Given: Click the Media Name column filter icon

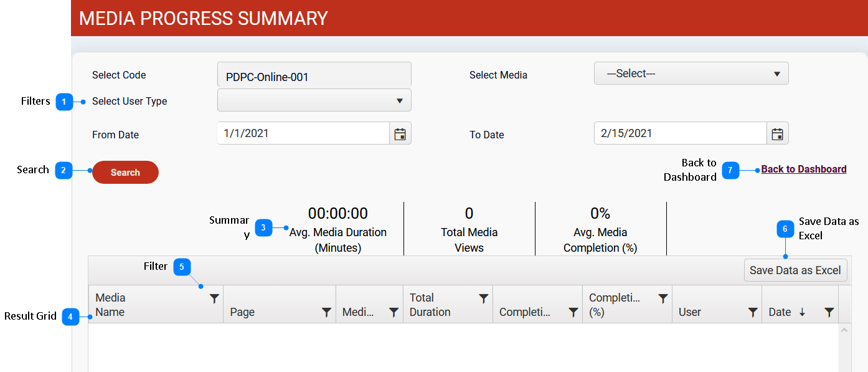Looking at the screenshot, I should coord(214,299).
